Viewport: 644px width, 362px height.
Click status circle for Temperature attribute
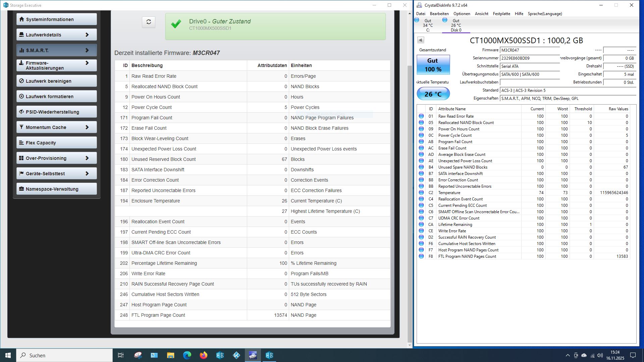pyautogui.click(x=421, y=193)
